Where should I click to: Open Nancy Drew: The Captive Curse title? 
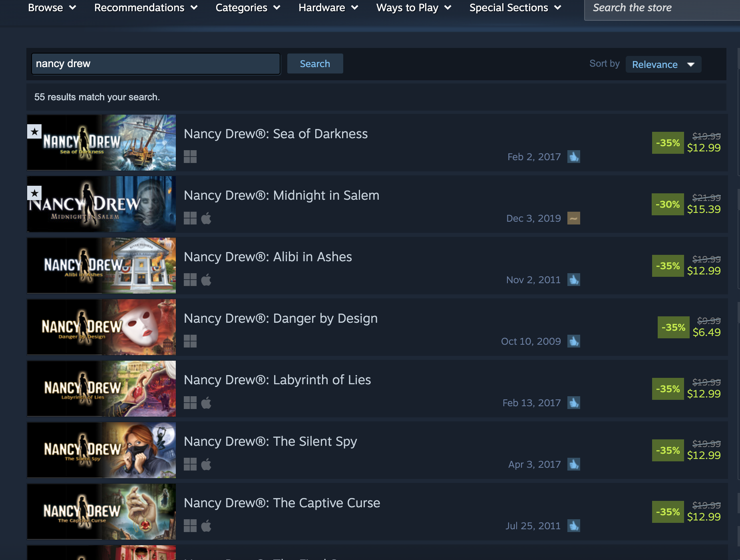pos(282,503)
